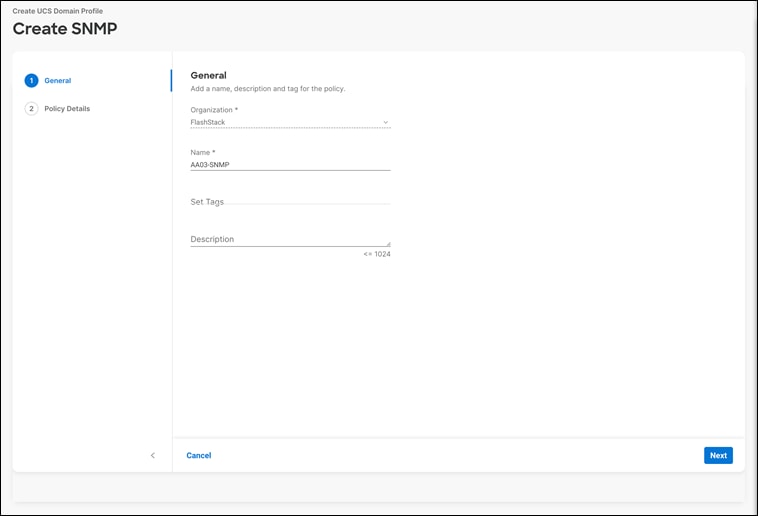
Task: Focus the Set Tags input field
Action: 290,202
